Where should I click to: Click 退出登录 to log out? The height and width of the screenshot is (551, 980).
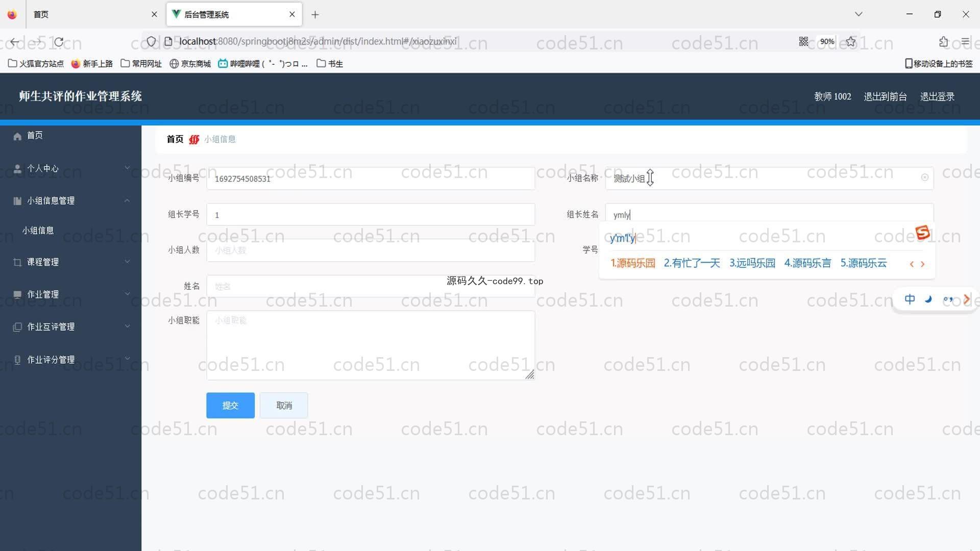point(937,96)
